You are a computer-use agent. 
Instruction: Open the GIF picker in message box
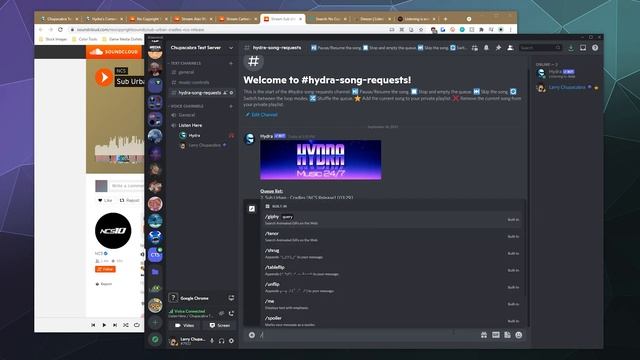point(496,335)
